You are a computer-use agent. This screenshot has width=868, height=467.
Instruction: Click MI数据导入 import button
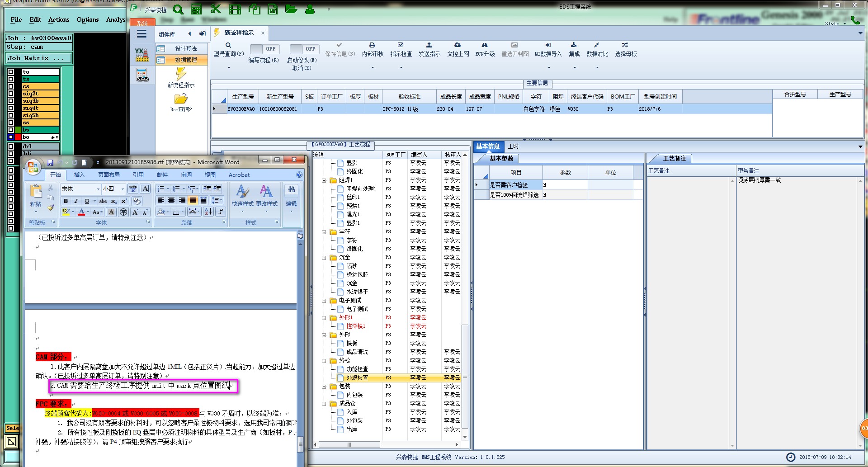click(548, 50)
